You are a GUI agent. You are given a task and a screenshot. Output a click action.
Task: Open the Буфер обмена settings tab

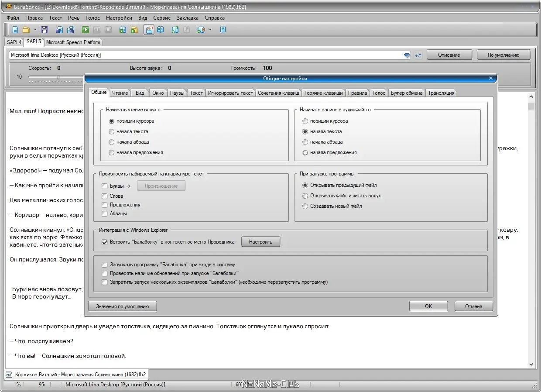[x=407, y=93]
